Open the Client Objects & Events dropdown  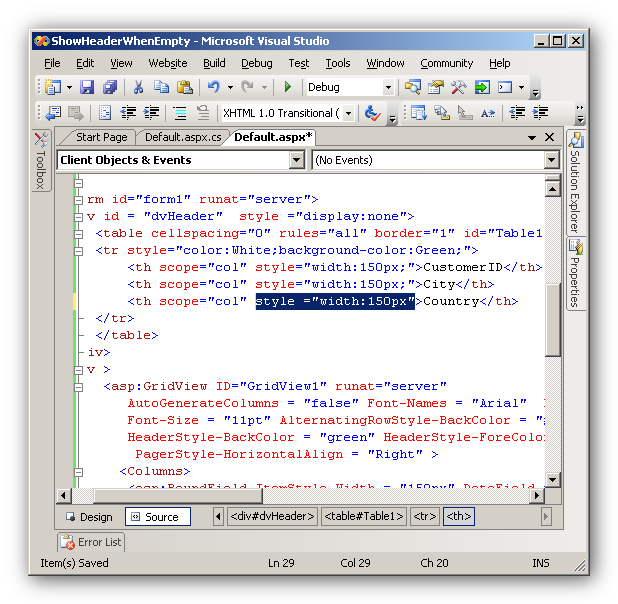(x=296, y=160)
